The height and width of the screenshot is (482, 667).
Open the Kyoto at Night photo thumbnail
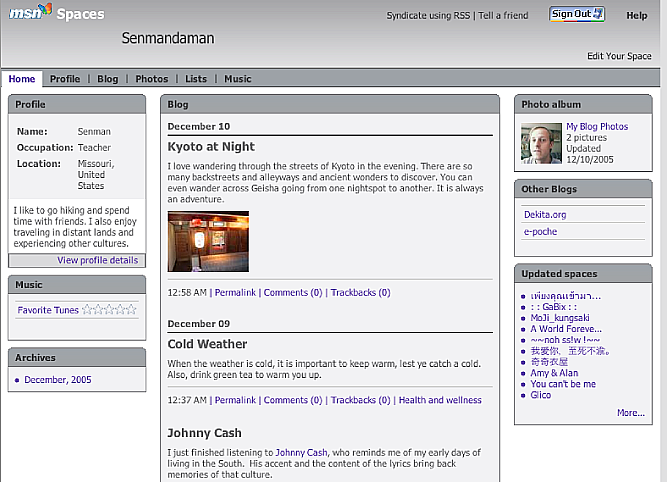pos(208,241)
